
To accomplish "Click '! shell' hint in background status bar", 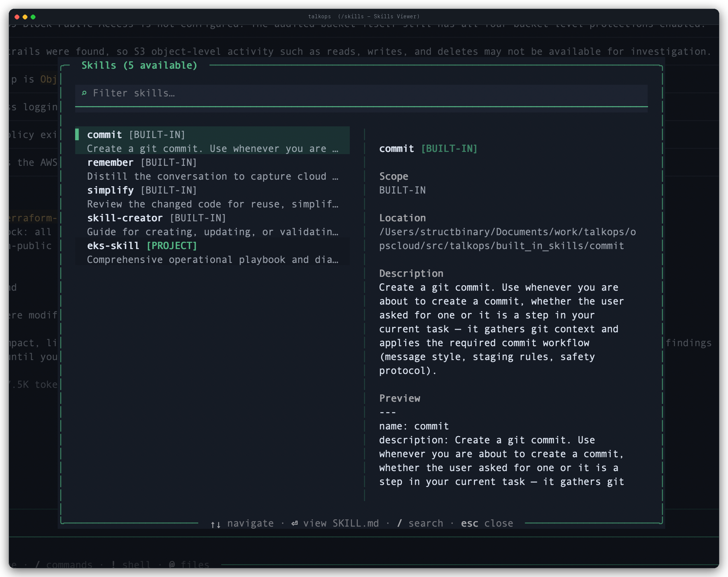I will tap(131, 564).
